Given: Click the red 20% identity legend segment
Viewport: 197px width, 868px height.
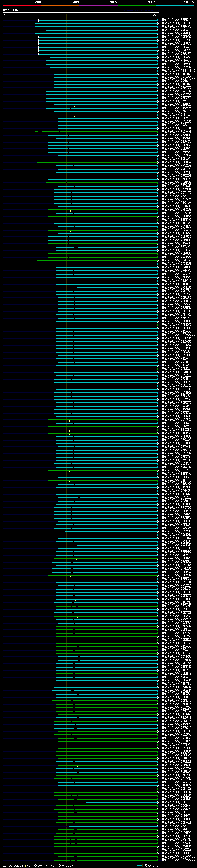Looking at the screenshot, I should point(22,6).
